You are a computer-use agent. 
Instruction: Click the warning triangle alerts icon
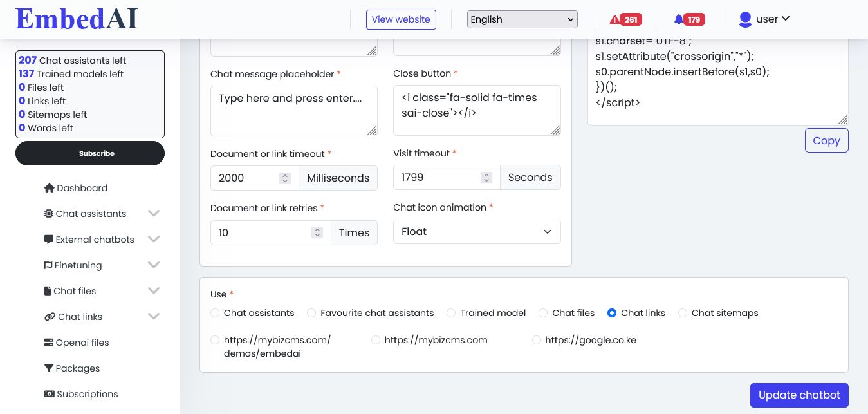(614, 19)
